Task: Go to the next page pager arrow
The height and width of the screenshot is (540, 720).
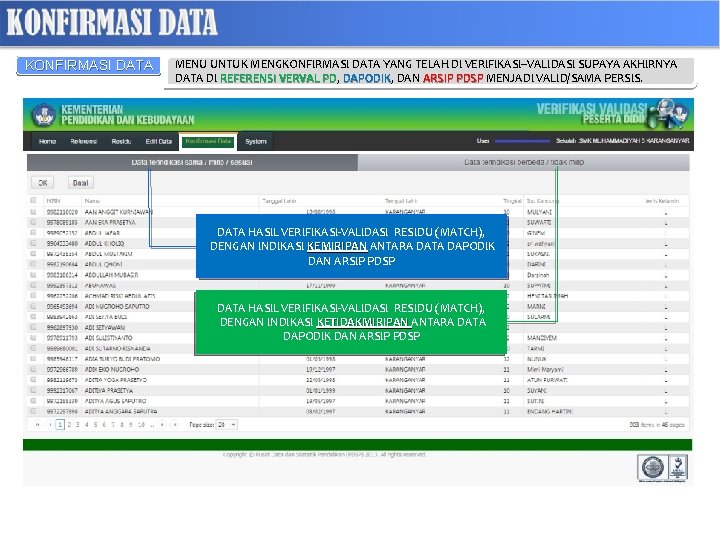Action: tap(162, 425)
